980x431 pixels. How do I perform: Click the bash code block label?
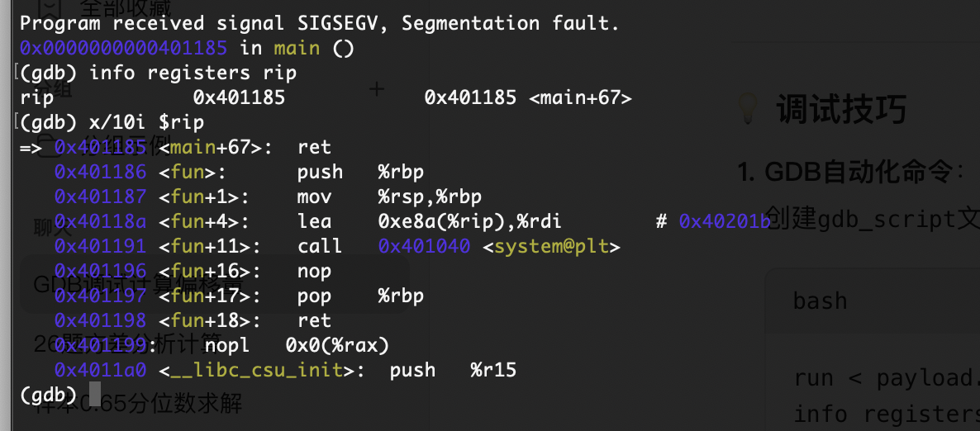[820, 301]
